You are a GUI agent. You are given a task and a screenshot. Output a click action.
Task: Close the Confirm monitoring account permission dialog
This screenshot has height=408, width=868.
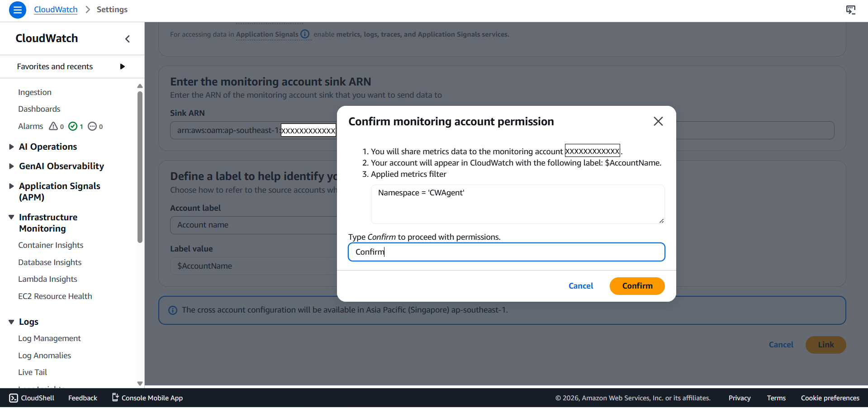click(x=658, y=121)
